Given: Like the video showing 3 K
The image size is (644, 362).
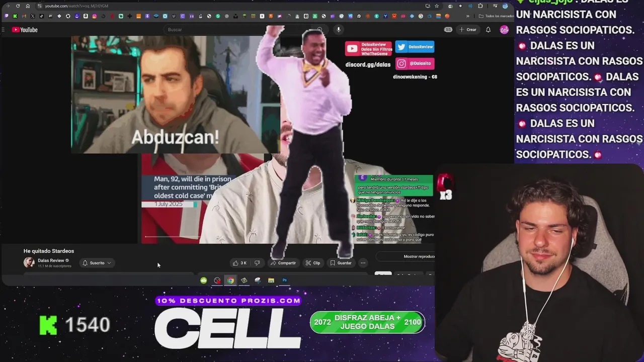Looking at the screenshot, I should coord(239,263).
